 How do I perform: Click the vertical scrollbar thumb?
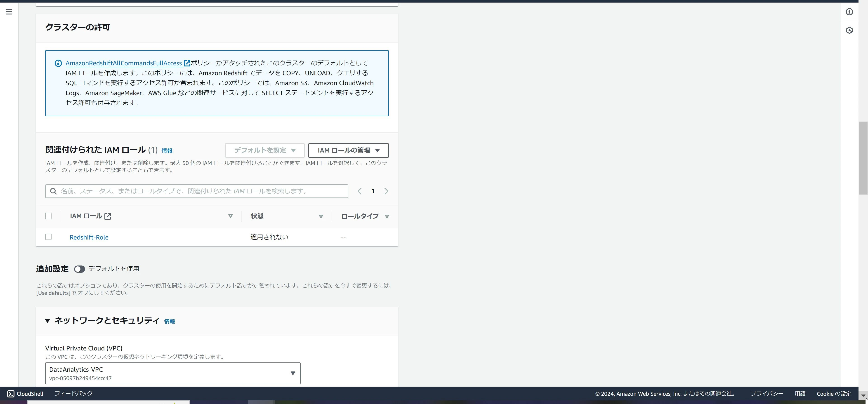coord(863,158)
